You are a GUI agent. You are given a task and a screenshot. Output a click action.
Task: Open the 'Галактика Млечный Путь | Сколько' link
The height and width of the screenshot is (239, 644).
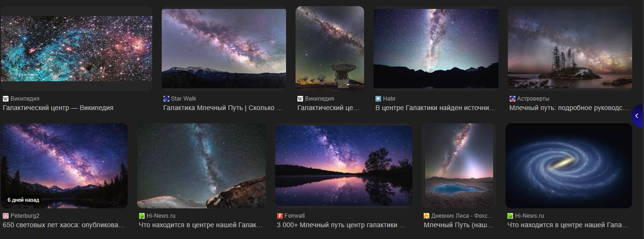223,108
